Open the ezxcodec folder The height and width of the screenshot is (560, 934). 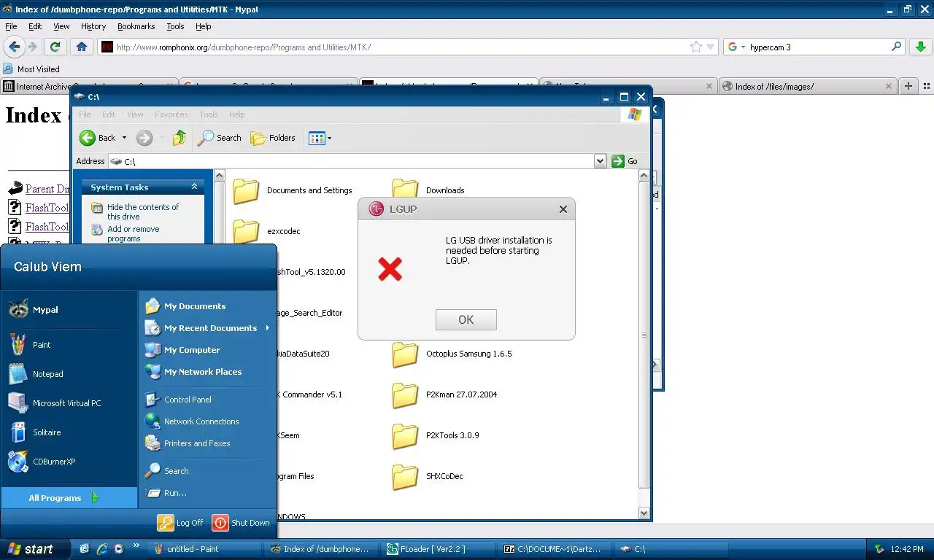pyautogui.click(x=267, y=231)
